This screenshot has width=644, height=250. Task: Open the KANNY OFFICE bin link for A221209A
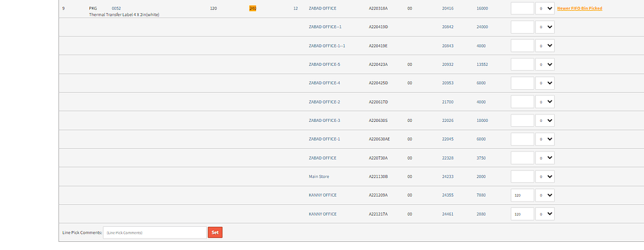[x=323, y=195]
